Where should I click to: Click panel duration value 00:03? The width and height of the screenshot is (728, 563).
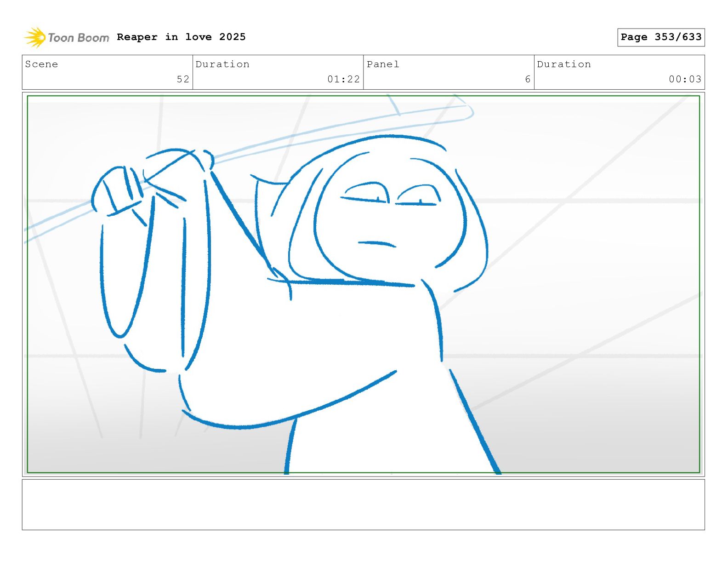coord(685,79)
